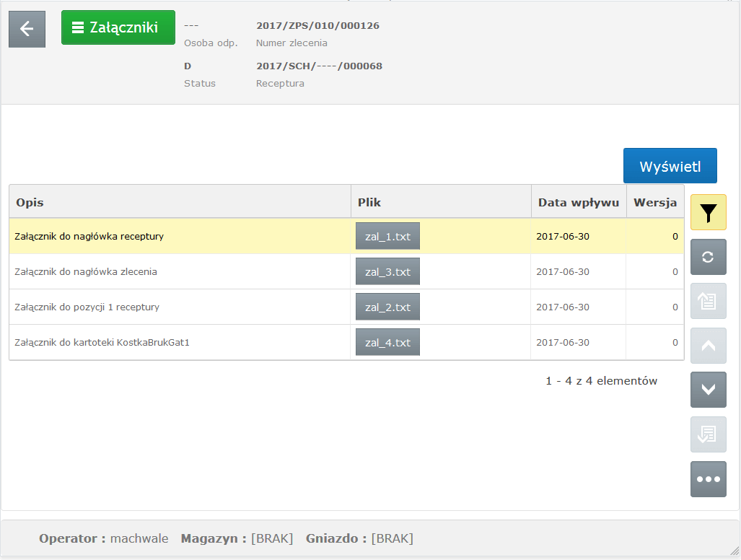Click operator name machwale

click(139, 538)
